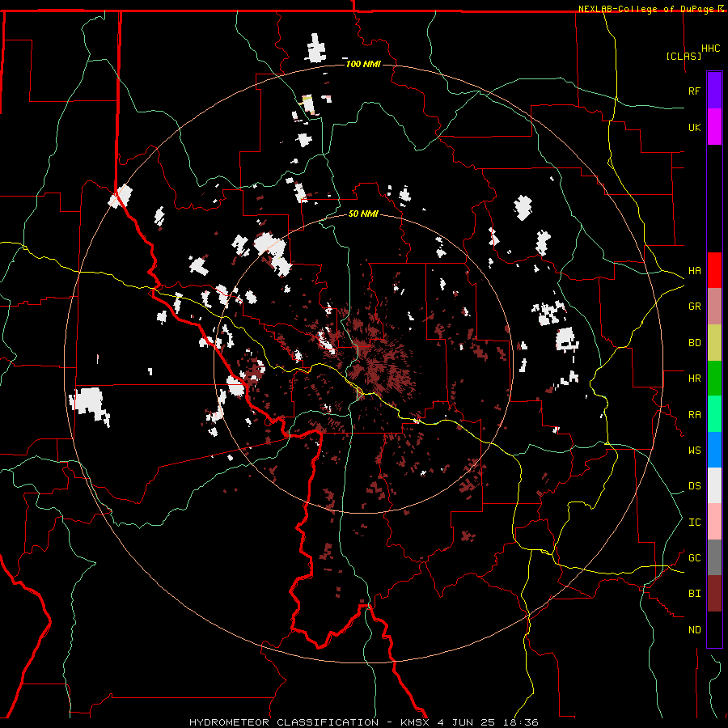
Task: Click the DS legend label
Action: pos(694,486)
